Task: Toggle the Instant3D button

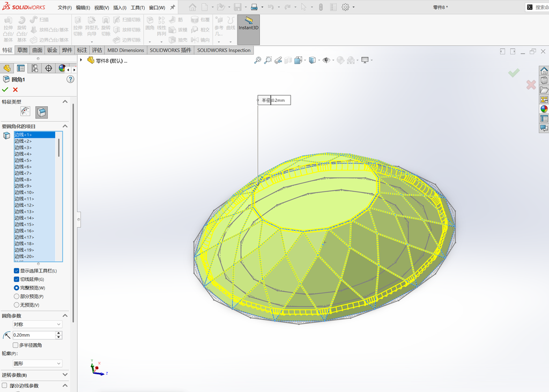Action: (x=249, y=29)
